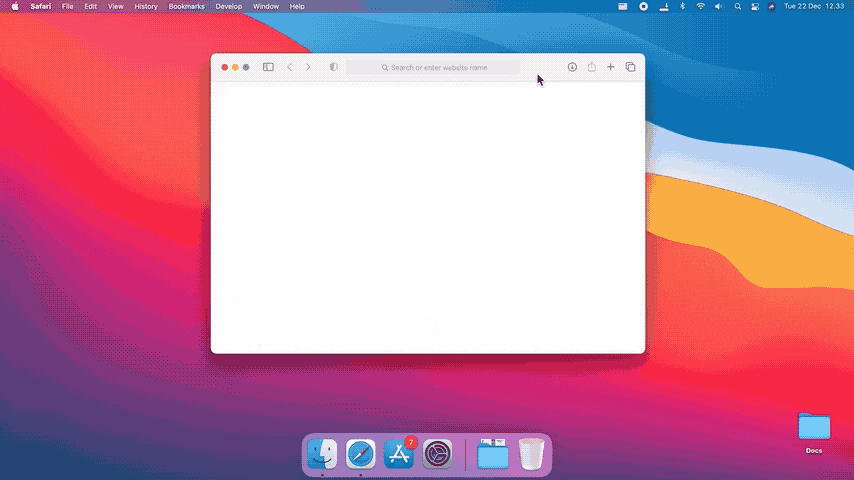This screenshot has height=480, width=854.
Task: Show downloads in Safari toolbar
Action: tap(572, 67)
